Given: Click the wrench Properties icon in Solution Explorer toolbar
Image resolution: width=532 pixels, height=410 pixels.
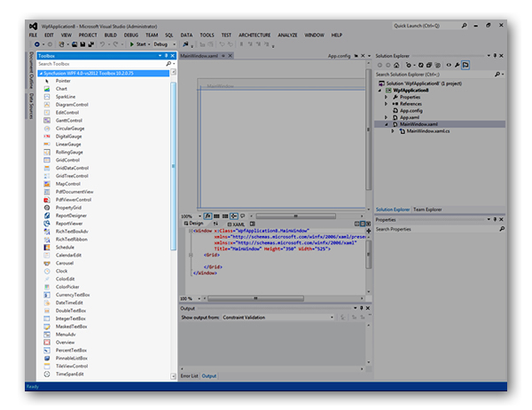Looking at the screenshot, I should click(x=457, y=65).
